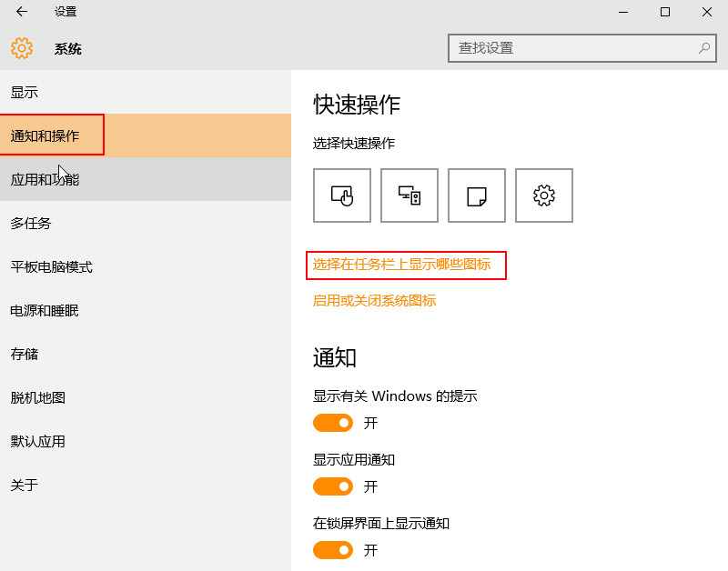Click the 通知 section heading
Image resolution: width=728 pixels, height=571 pixels.
(334, 357)
